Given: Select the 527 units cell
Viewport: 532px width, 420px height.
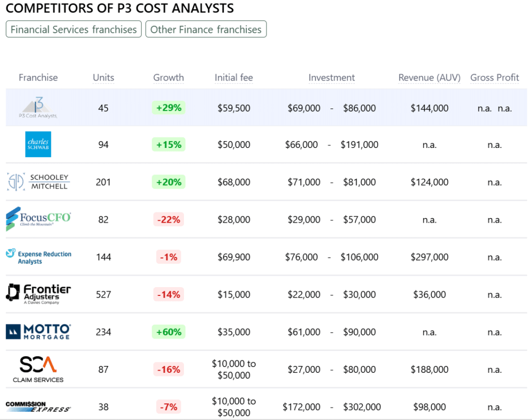Looking at the screenshot, I should pyautogui.click(x=103, y=294).
